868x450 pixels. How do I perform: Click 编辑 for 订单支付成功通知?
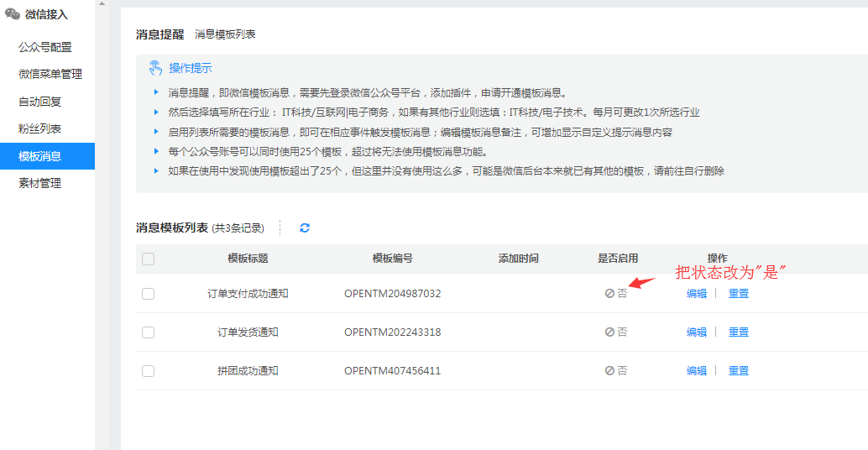pos(697,294)
